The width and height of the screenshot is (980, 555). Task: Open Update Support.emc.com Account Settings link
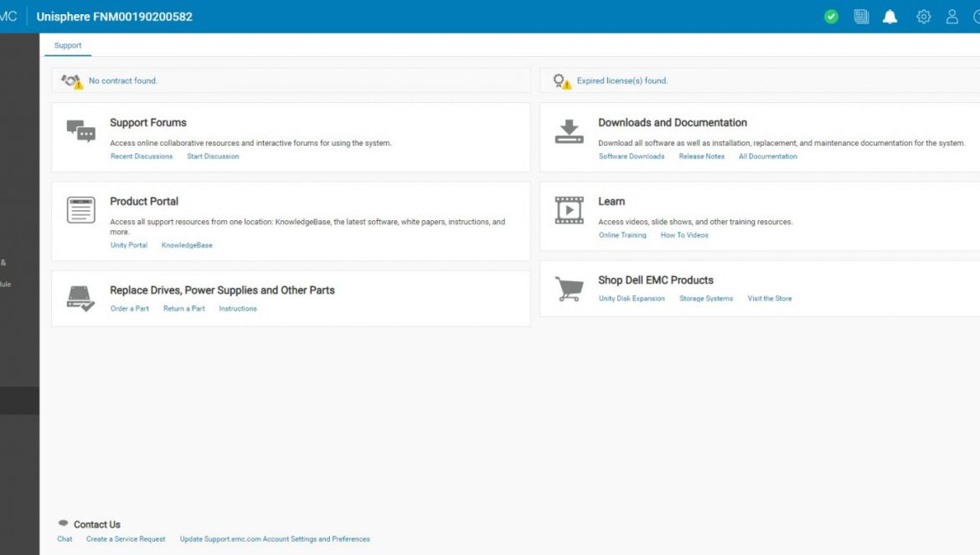(275, 539)
